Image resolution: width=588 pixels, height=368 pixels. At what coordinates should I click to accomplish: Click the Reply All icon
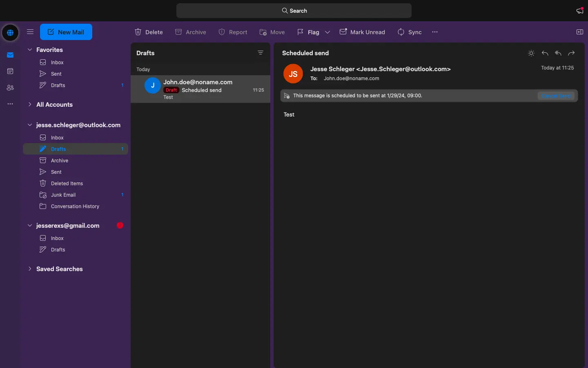coord(558,53)
